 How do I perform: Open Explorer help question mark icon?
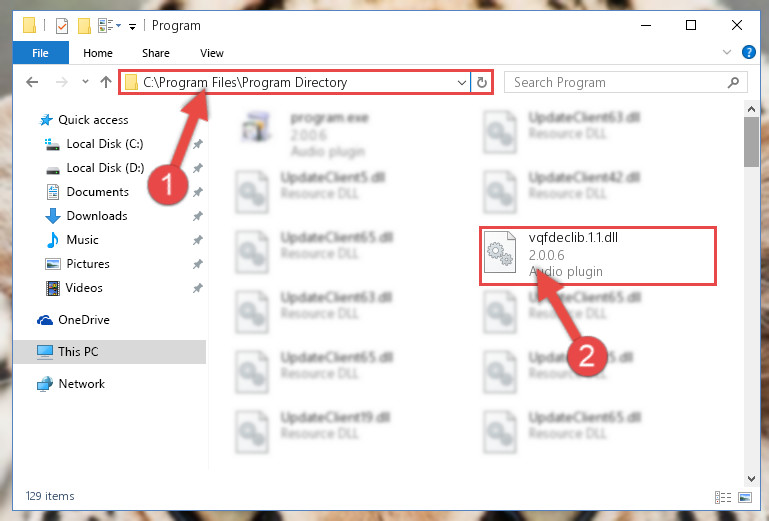(x=748, y=52)
